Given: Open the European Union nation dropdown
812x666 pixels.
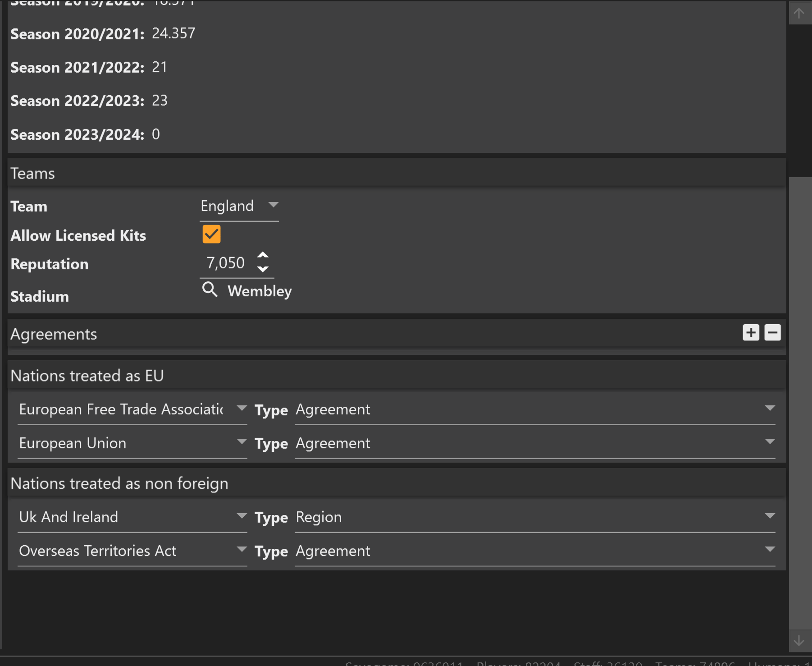Looking at the screenshot, I should pos(132,443).
